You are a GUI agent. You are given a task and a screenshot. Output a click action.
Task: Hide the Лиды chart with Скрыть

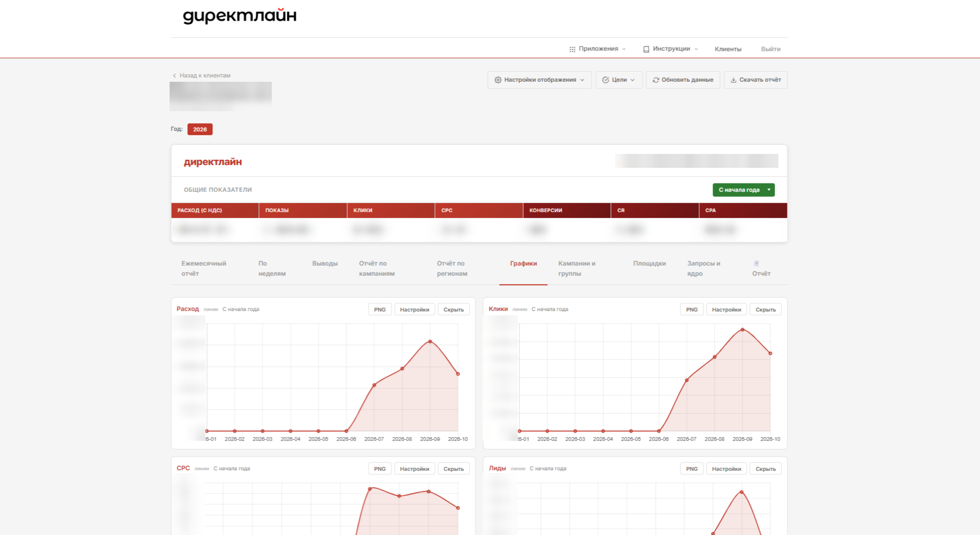pos(765,469)
